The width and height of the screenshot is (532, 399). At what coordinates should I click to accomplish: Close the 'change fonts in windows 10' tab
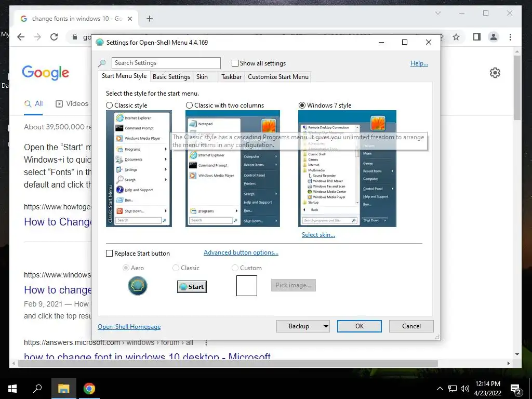[129, 19]
